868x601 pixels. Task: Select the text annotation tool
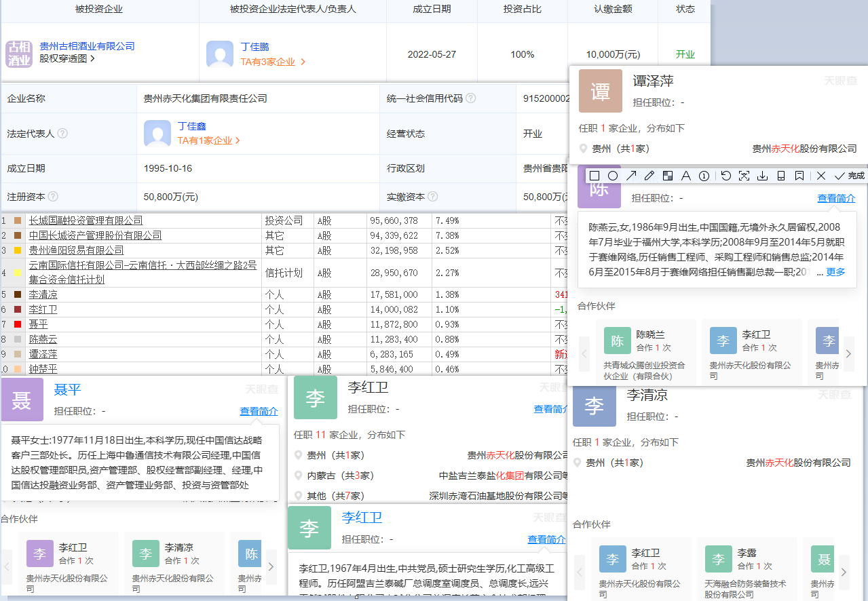[x=686, y=176]
